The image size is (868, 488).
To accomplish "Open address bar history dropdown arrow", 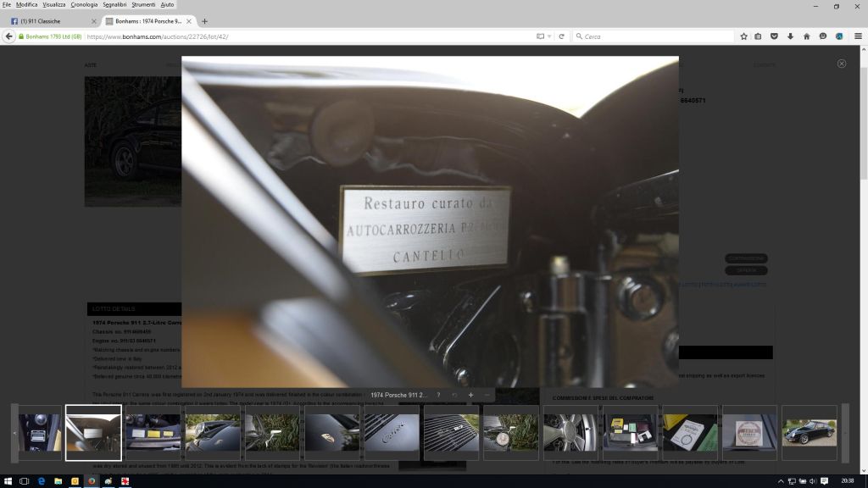I will (549, 36).
